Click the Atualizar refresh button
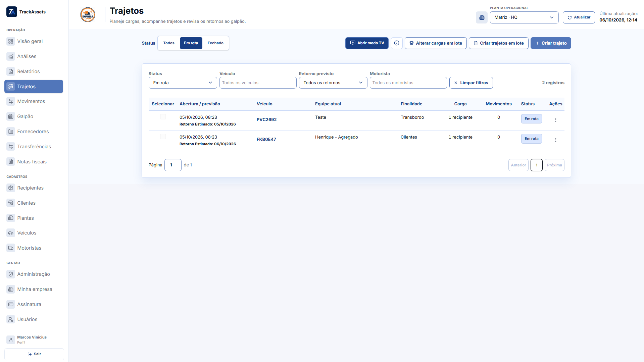This screenshot has height=362, width=644. [579, 17]
